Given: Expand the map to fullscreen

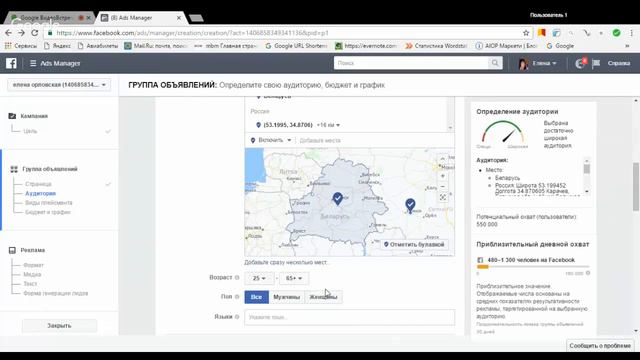Looking at the screenshot, I should point(442,198).
